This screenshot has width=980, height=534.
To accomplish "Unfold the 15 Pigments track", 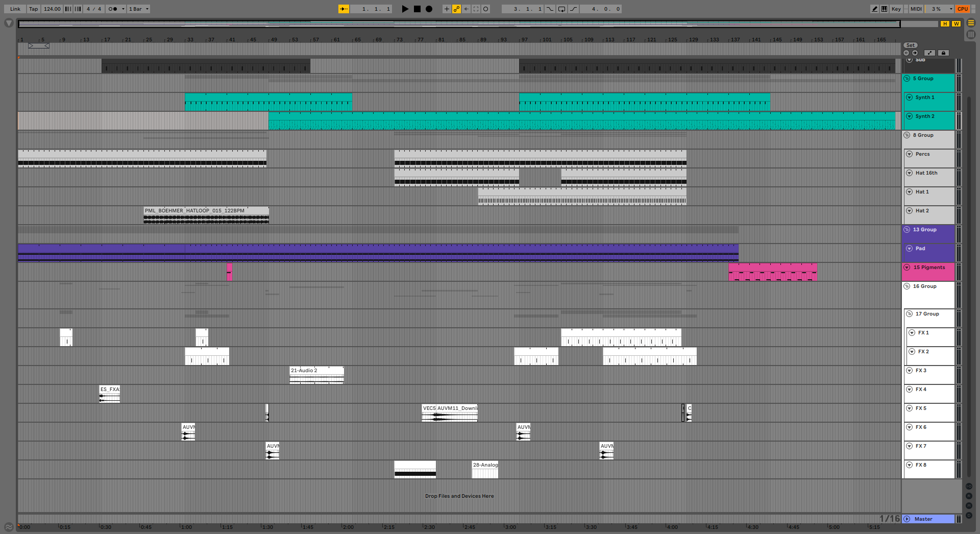I will coord(907,268).
